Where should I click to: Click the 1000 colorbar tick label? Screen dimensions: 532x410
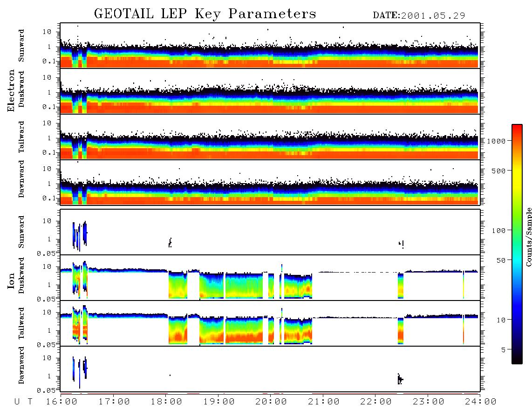[496, 141]
